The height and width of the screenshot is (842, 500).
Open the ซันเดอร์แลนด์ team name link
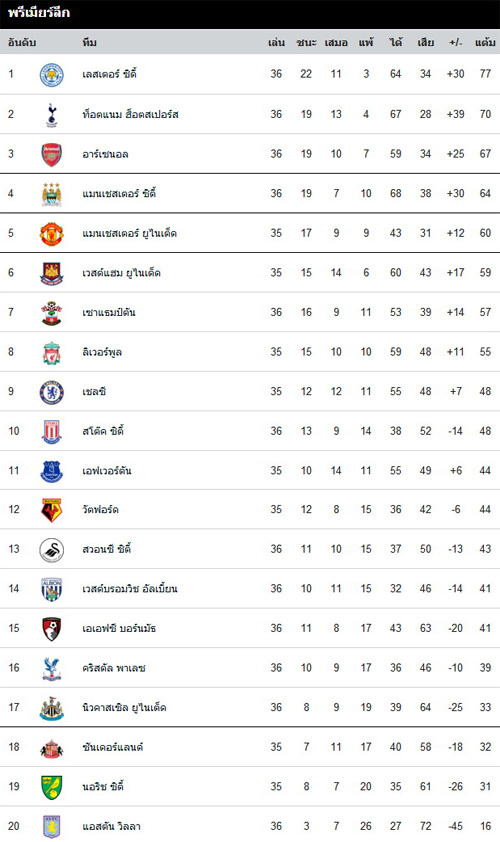coord(112,747)
